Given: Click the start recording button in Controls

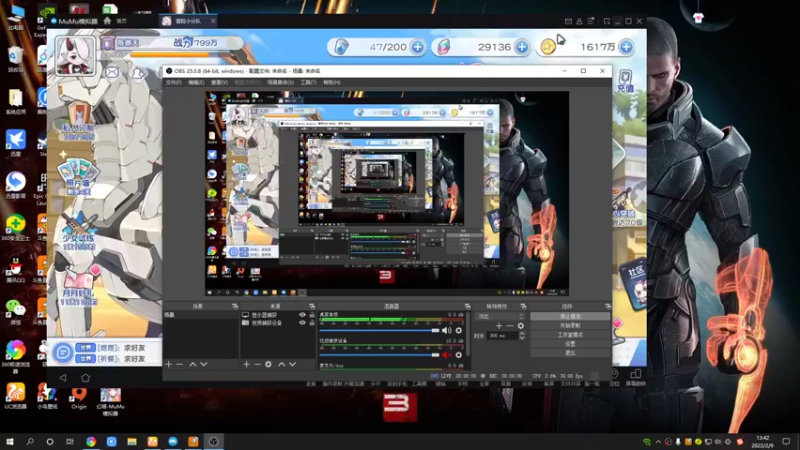Looking at the screenshot, I should click(x=570, y=325).
